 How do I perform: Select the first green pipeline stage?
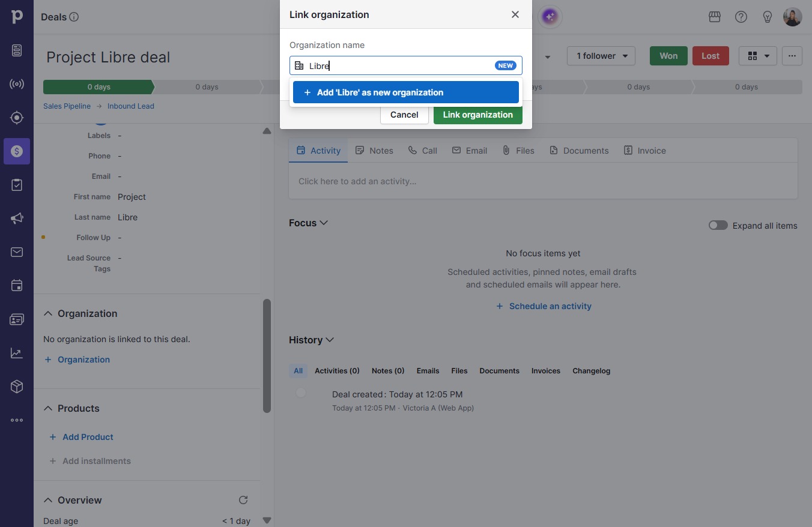[98, 87]
